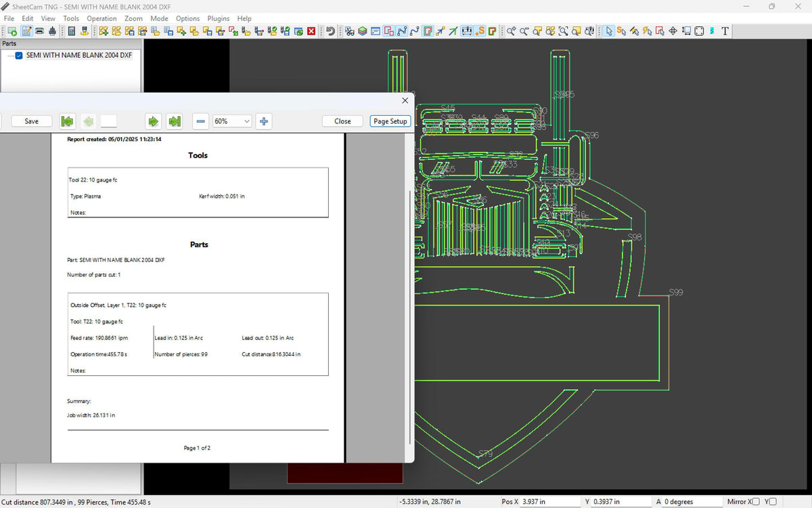
Task: Open the 60% zoom dropdown
Action: [232, 121]
